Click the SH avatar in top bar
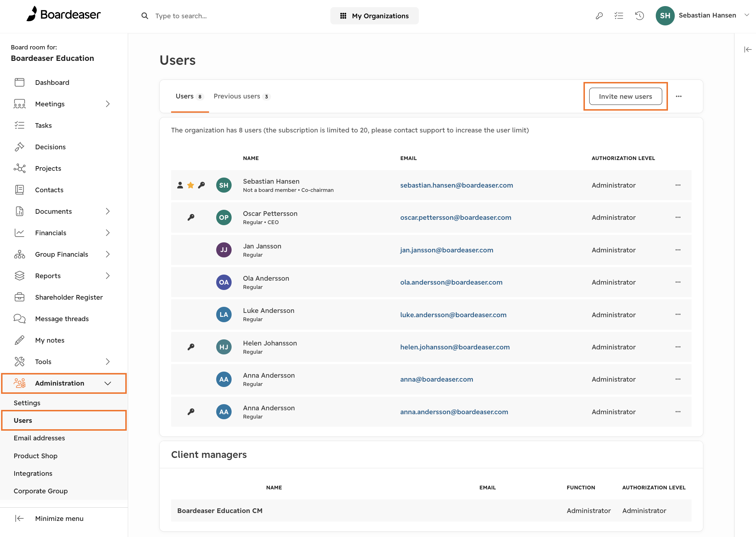 point(665,16)
